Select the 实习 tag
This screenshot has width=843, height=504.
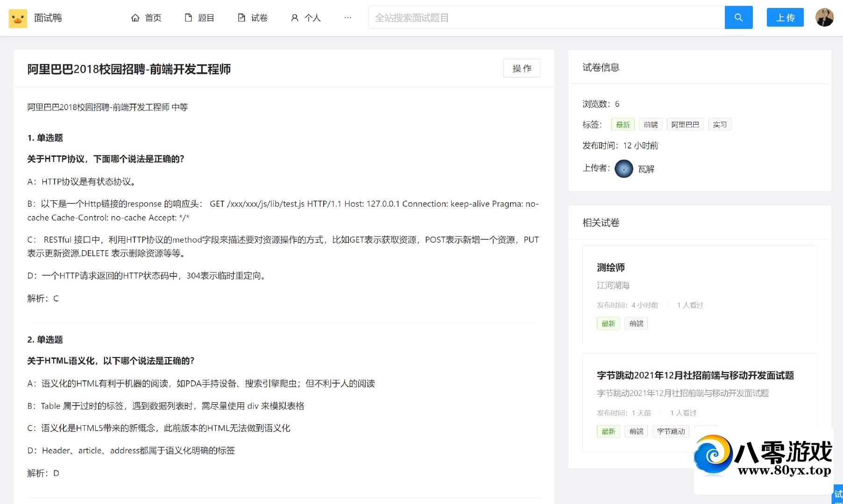tap(720, 125)
